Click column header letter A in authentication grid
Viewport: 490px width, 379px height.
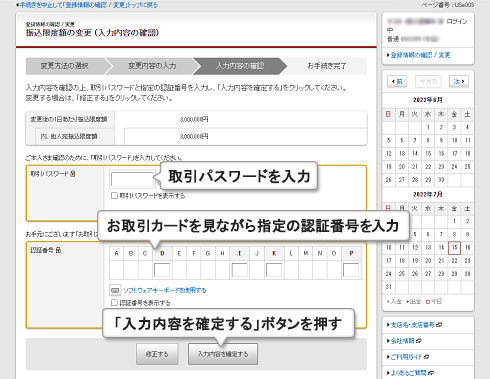tap(116, 254)
